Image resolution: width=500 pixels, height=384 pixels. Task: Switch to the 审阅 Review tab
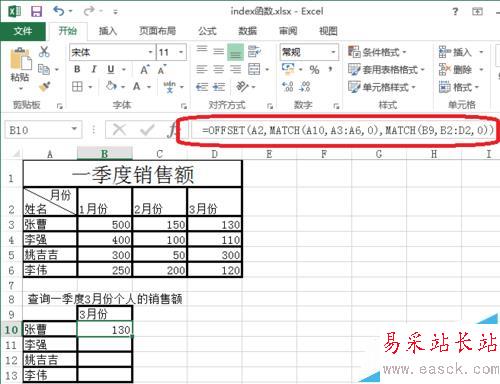[288, 31]
